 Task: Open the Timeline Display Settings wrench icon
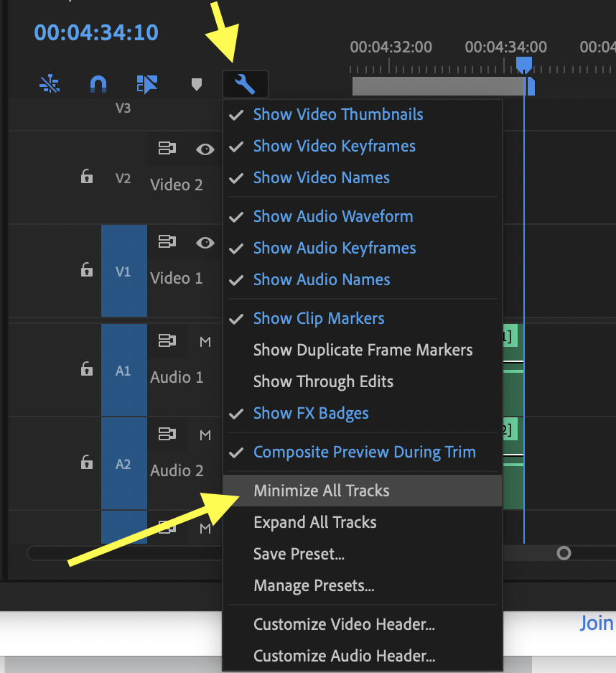pos(245,83)
